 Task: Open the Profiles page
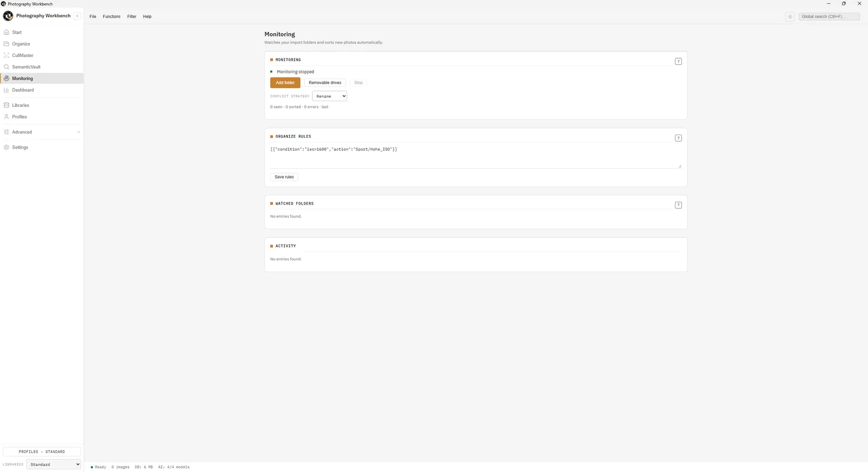point(42,117)
